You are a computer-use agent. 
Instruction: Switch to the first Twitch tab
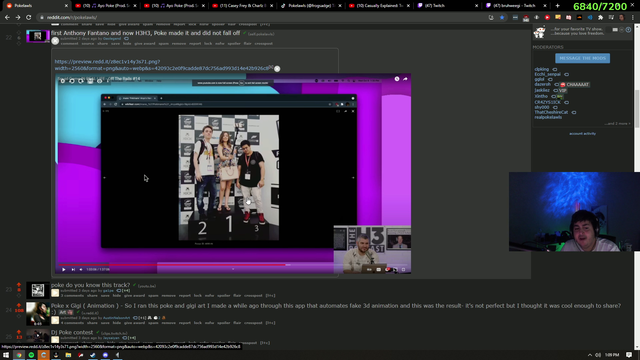point(447,6)
